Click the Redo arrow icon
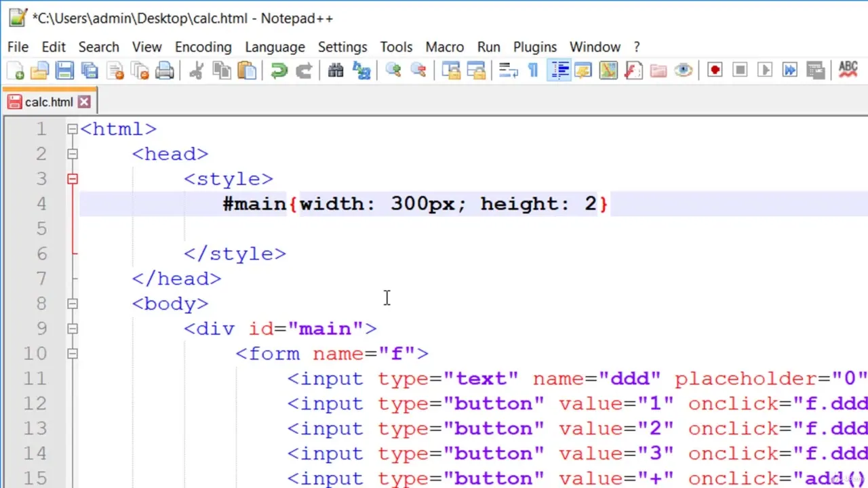868x488 pixels. 304,70
